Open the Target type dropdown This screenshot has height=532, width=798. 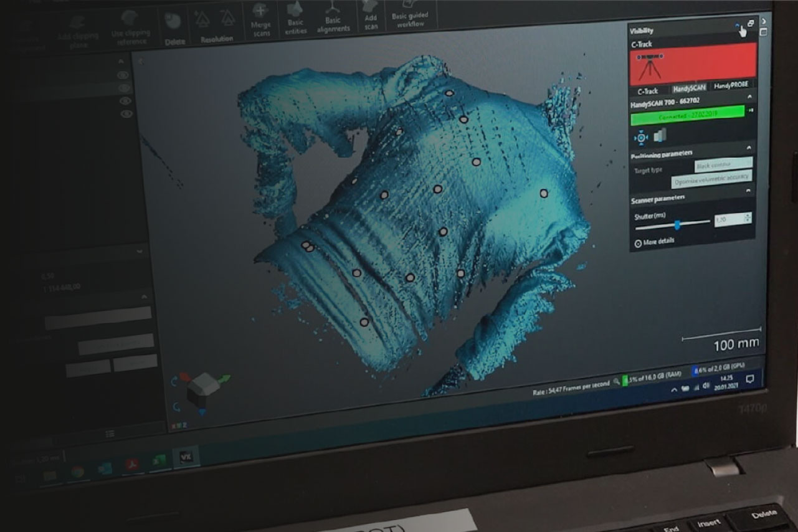[723, 165]
